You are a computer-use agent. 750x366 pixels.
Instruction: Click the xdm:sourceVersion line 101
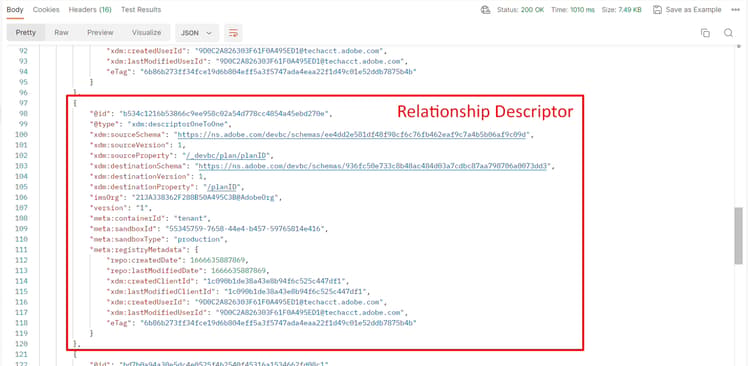pyautogui.click(x=138, y=145)
